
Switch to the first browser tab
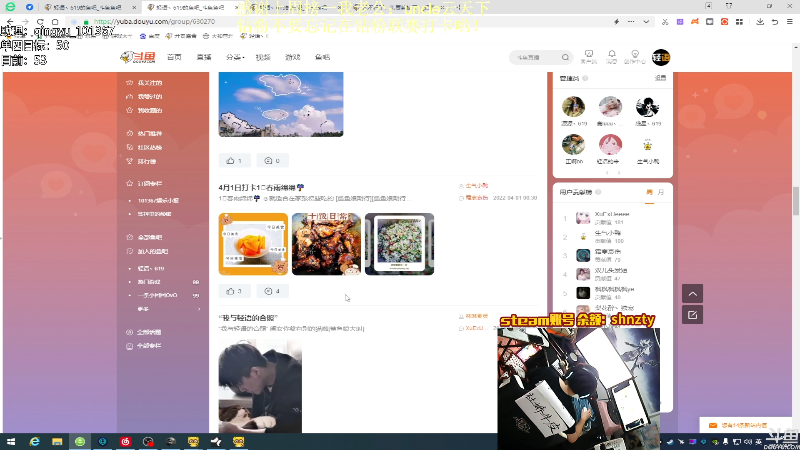click(x=88, y=7)
